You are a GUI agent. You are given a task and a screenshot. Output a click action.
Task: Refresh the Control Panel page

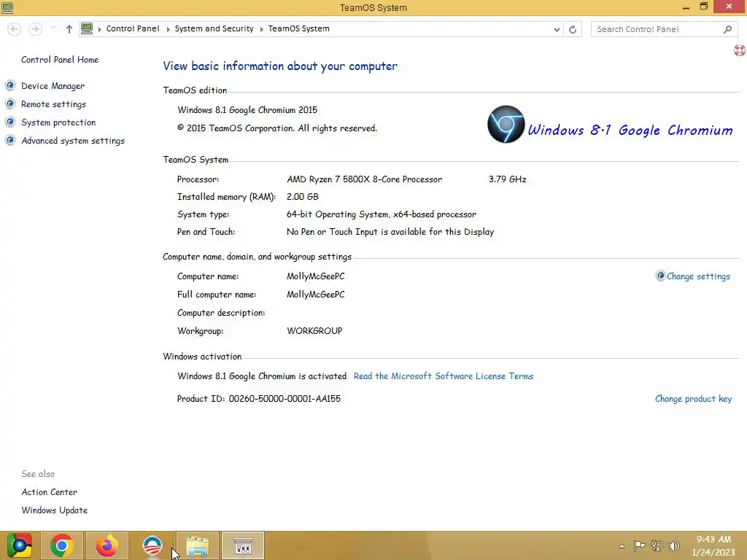pos(573,29)
